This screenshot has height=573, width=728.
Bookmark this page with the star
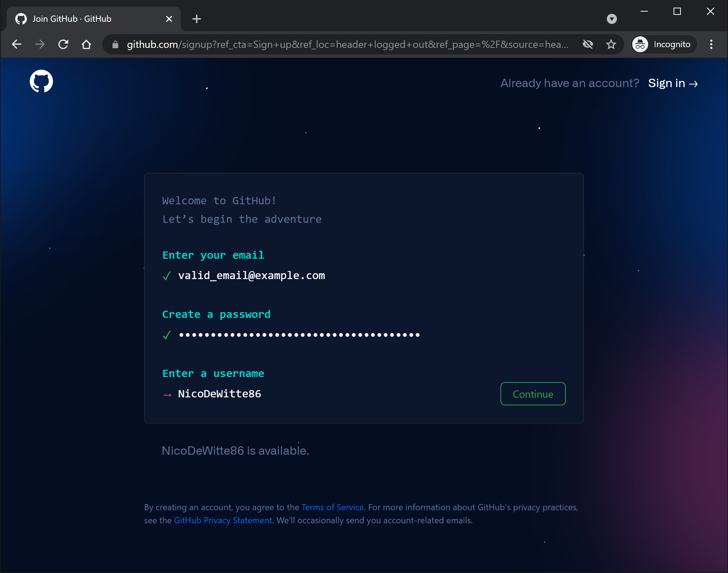611,44
